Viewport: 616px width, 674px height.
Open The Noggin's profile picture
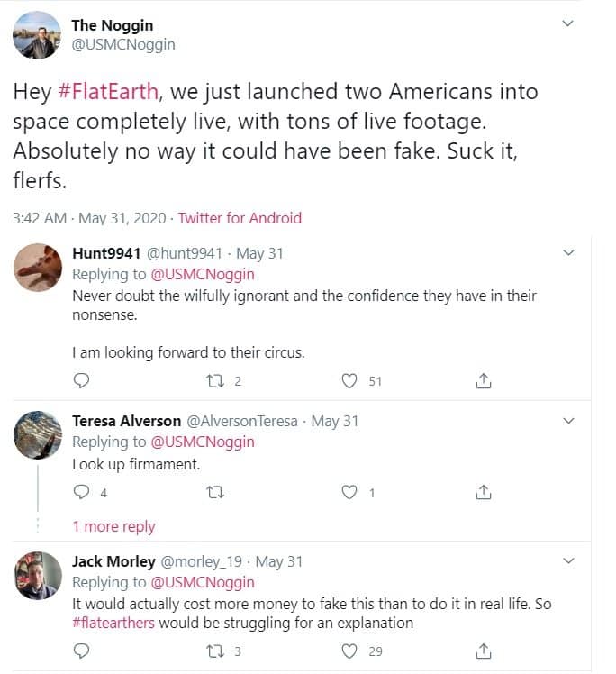pos(38,35)
